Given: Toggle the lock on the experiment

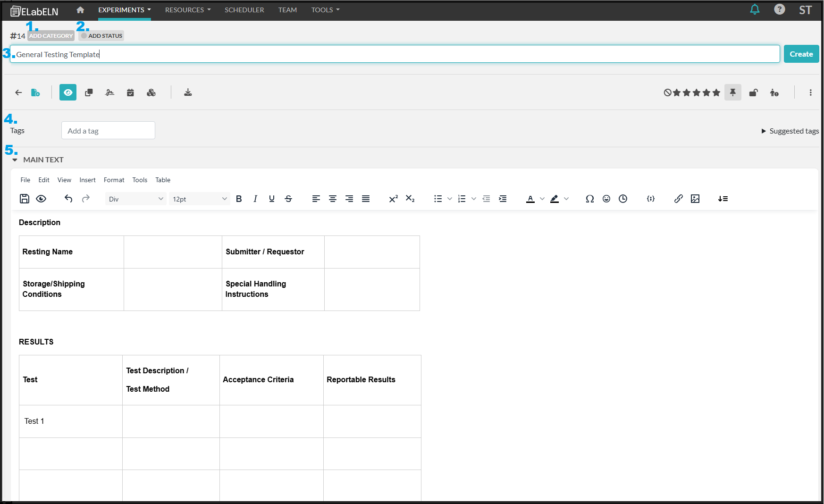Looking at the screenshot, I should coord(753,92).
